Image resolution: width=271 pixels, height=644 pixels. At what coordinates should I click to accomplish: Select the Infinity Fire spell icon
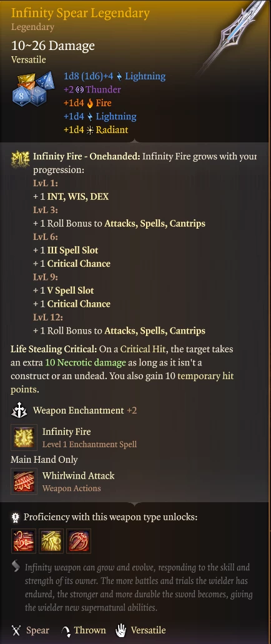(x=24, y=437)
